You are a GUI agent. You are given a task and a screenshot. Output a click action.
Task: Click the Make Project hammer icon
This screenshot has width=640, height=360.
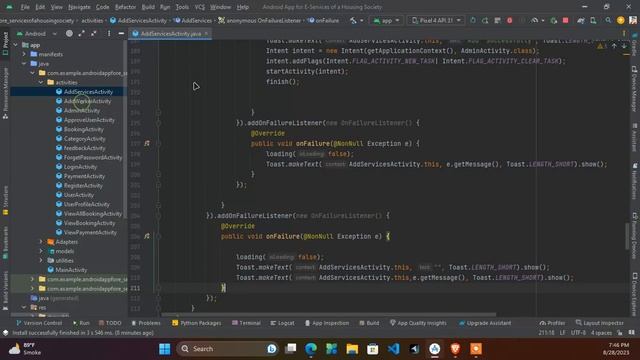[x=353, y=20]
